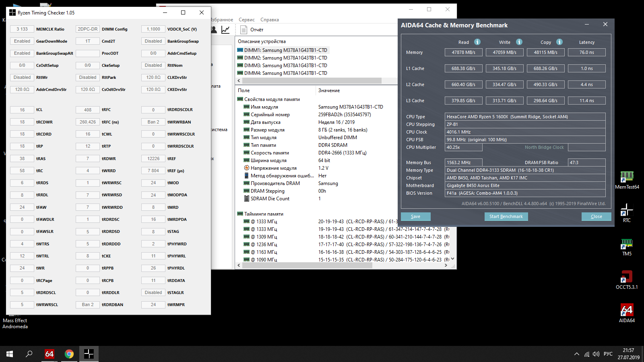The height and width of the screenshot is (362, 644).
Task: Select the OCCT5.3.1 desktop shortcut
Action: click(x=627, y=280)
